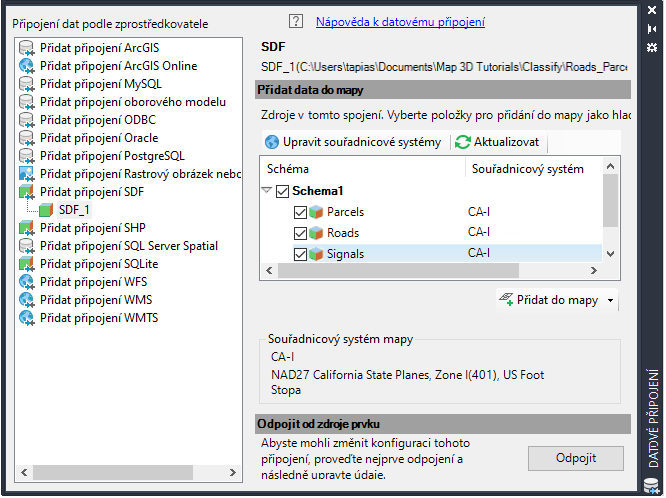The height and width of the screenshot is (498, 666).
Task: Click the ArcGIS Online globe icon
Action: [x=27, y=66]
